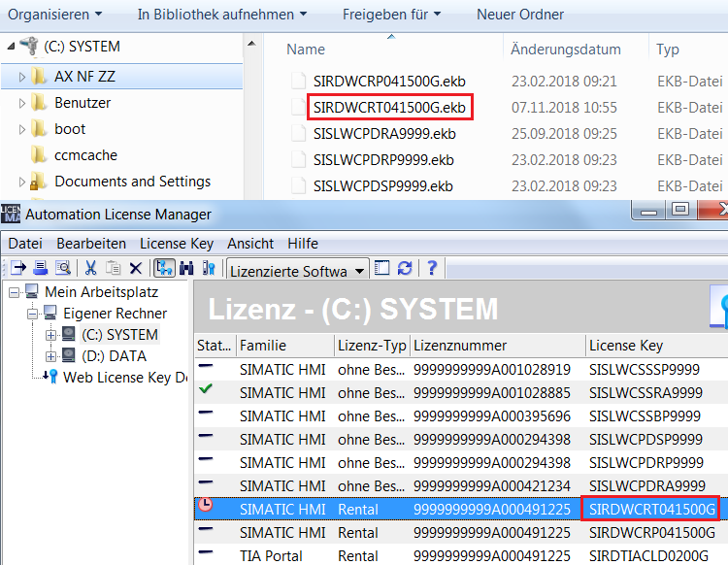Expand the Benutzer folder in Explorer
Viewport: 728px width, 565px height.
(x=21, y=103)
